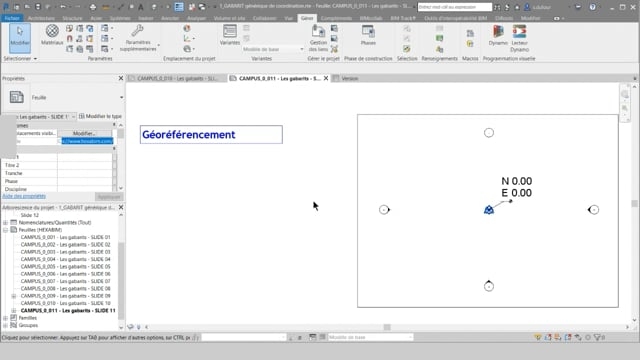Click the print icon in quick access toolbar

93,7
